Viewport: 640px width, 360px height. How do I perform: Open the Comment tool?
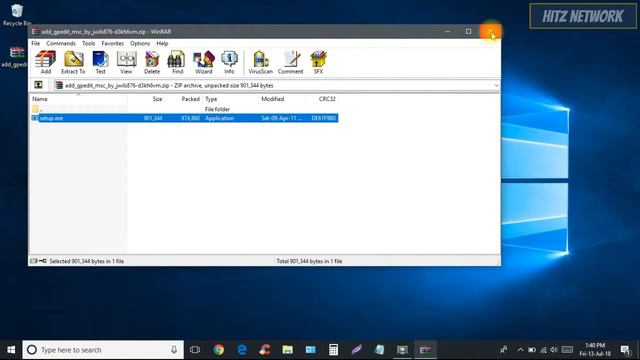pyautogui.click(x=291, y=62)
